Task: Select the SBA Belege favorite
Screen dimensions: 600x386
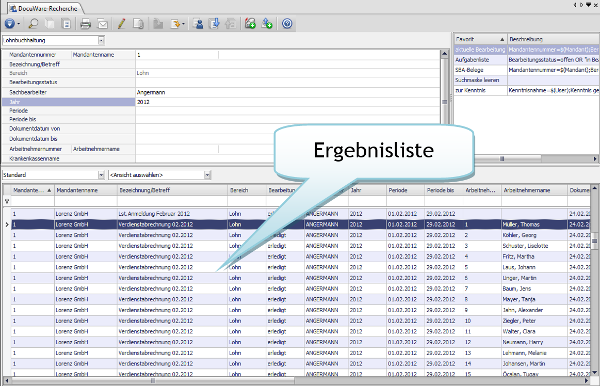Action: point(527,70)
